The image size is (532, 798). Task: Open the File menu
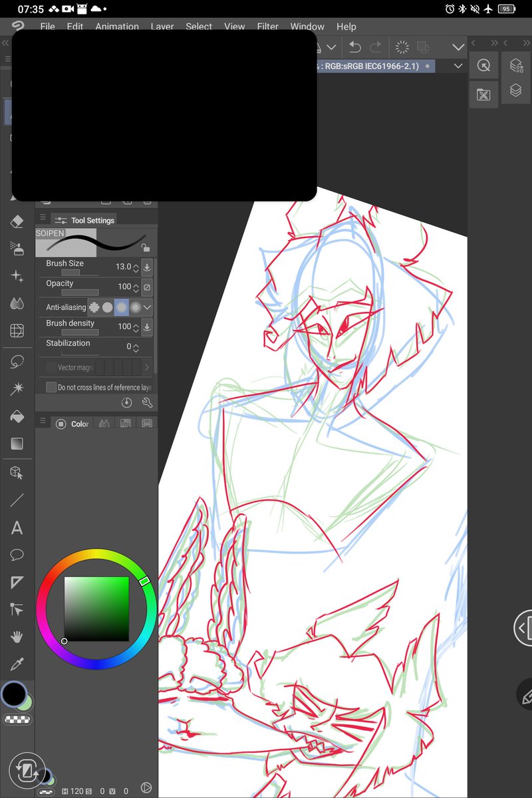[47, 27]
